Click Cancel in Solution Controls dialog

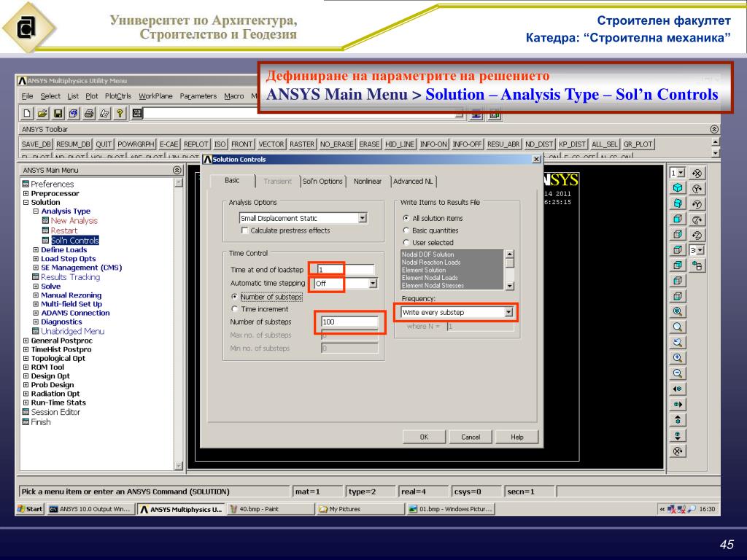coord(471,437)
